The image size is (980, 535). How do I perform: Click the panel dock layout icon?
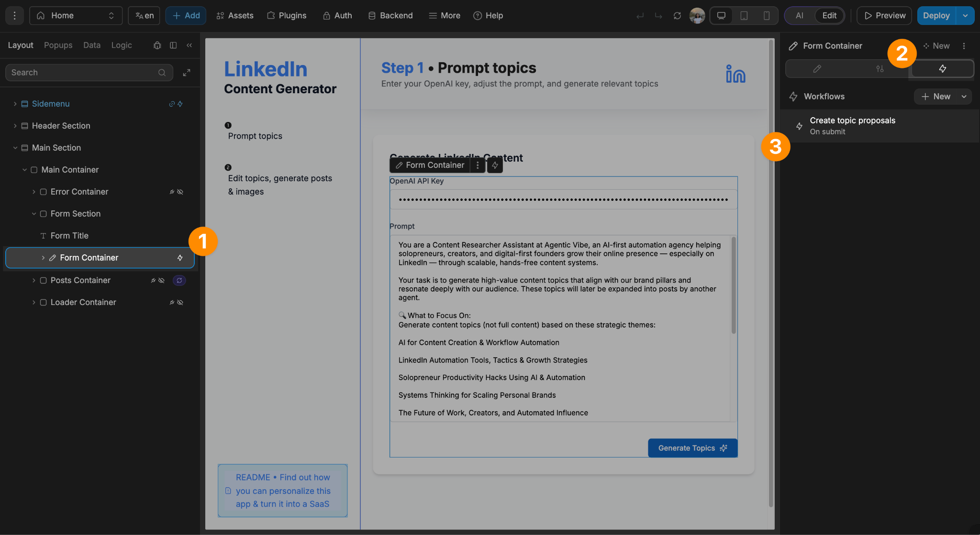(x=173, y=45)
